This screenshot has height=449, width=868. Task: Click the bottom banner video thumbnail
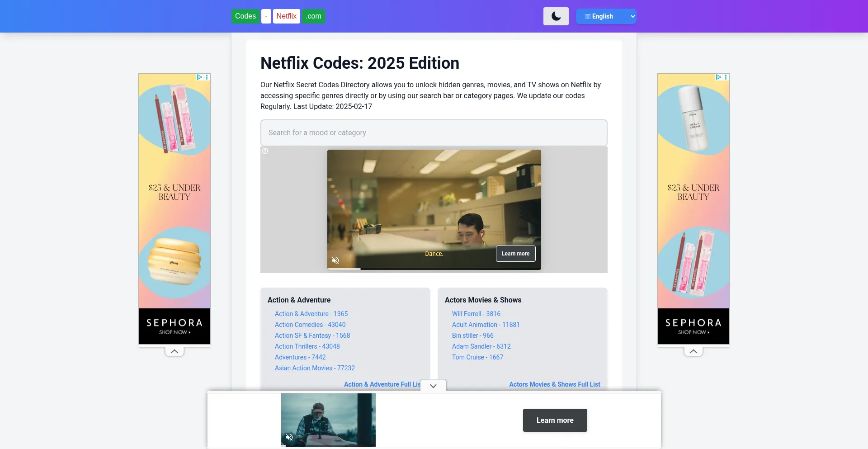[328, 420]
